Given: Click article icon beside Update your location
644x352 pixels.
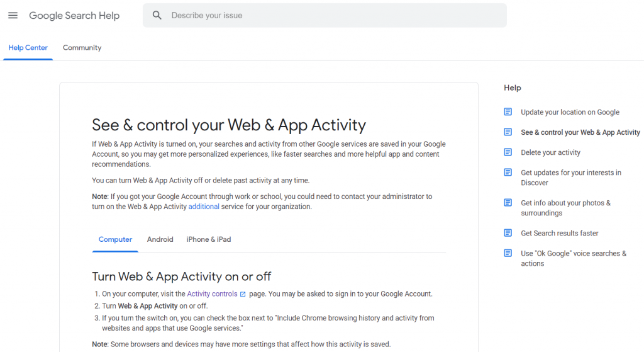Looking at the screenshot, I should (x=508, y=112).
